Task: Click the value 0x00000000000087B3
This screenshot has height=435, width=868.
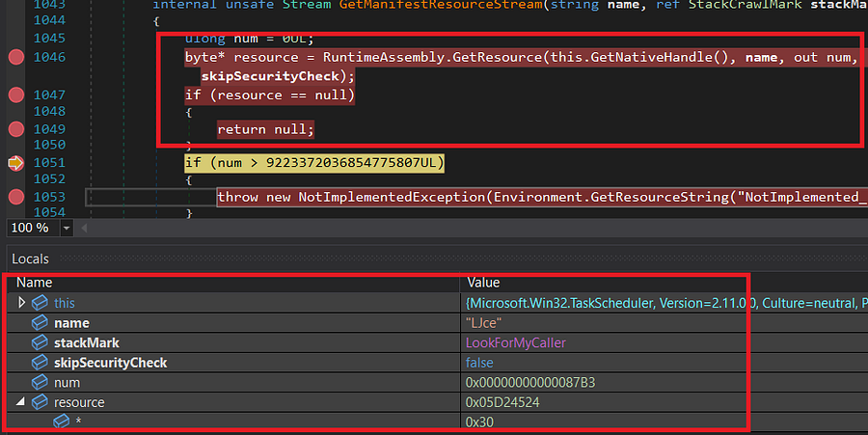Action: coord(530,383)
